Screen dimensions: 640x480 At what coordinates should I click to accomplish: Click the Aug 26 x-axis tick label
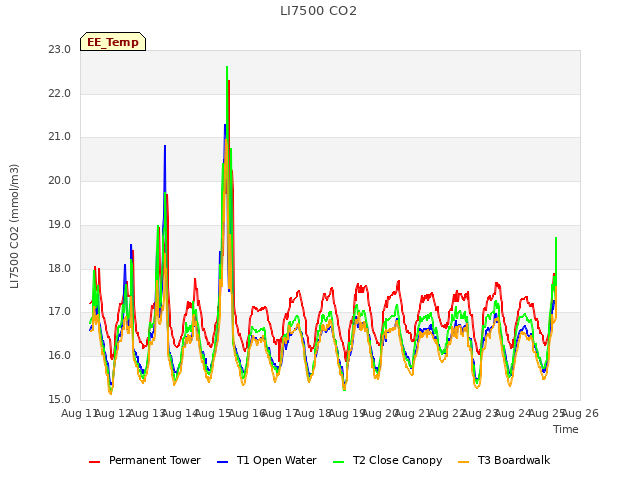(580, 413)
